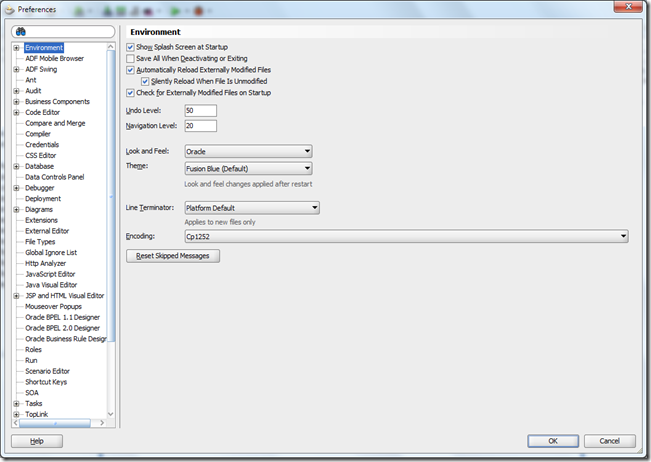Select Oracle BPEL 1.1 Designer

62,318
